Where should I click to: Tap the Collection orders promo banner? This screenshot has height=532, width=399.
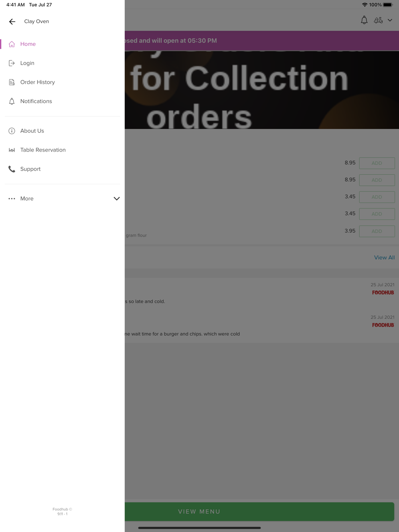pos(262,90)
